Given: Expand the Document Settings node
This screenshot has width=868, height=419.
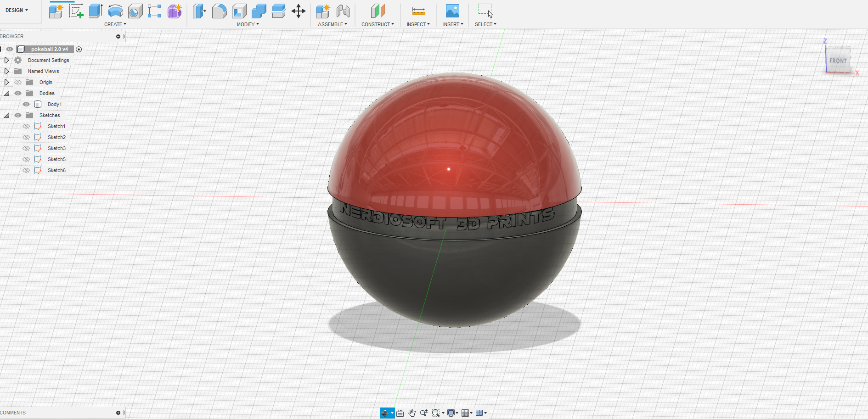Looking at the screenshot, I should tap(6, 60).
